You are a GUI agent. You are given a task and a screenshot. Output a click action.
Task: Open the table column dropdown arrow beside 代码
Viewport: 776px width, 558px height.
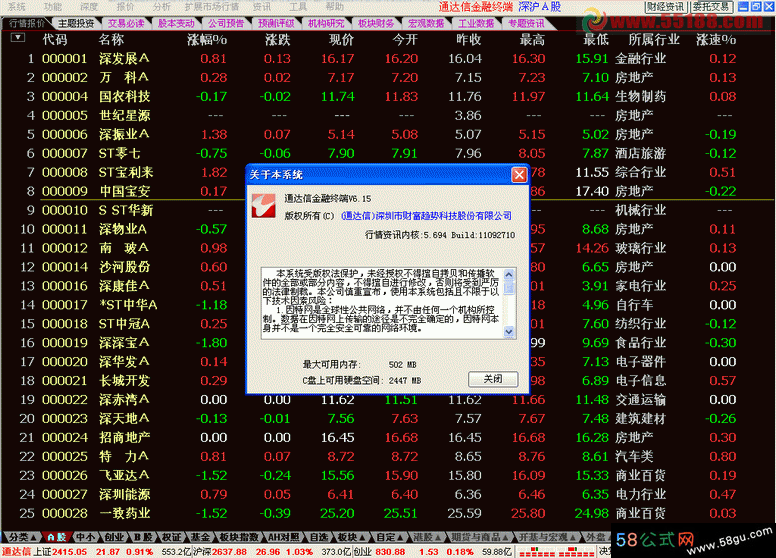(x=18, y=38)
